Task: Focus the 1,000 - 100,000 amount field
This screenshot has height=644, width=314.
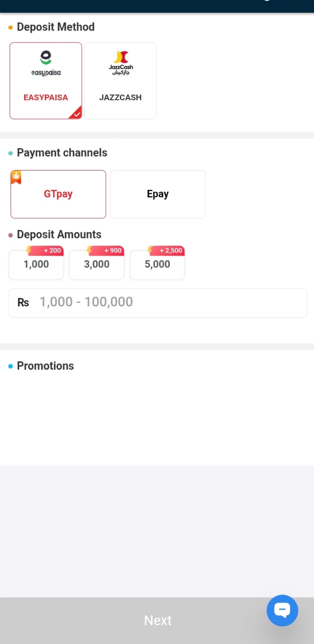Action: (166, 302)
